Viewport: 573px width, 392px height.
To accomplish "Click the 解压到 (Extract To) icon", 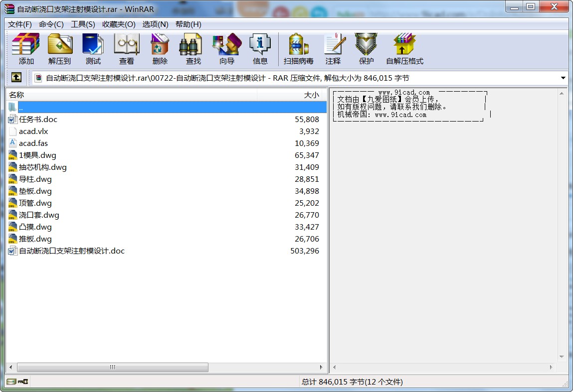I will (x=59, y=49).
